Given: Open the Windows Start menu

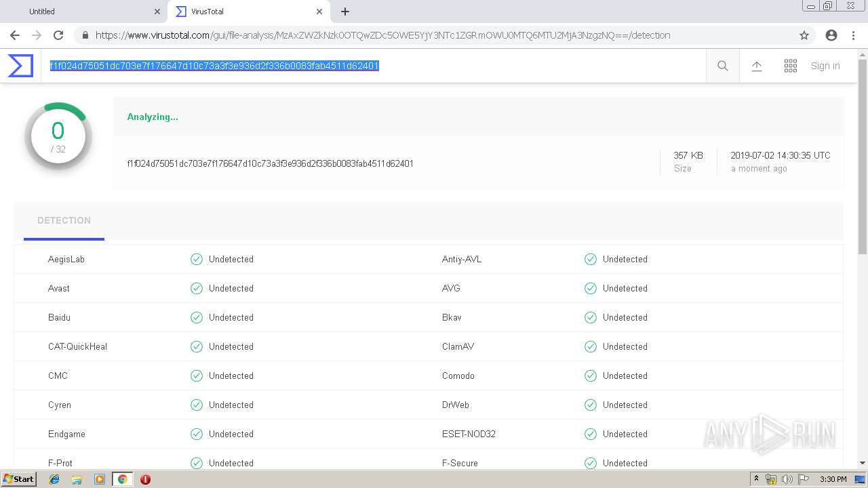Looking at the screenshot, I should tap(19, 479).
